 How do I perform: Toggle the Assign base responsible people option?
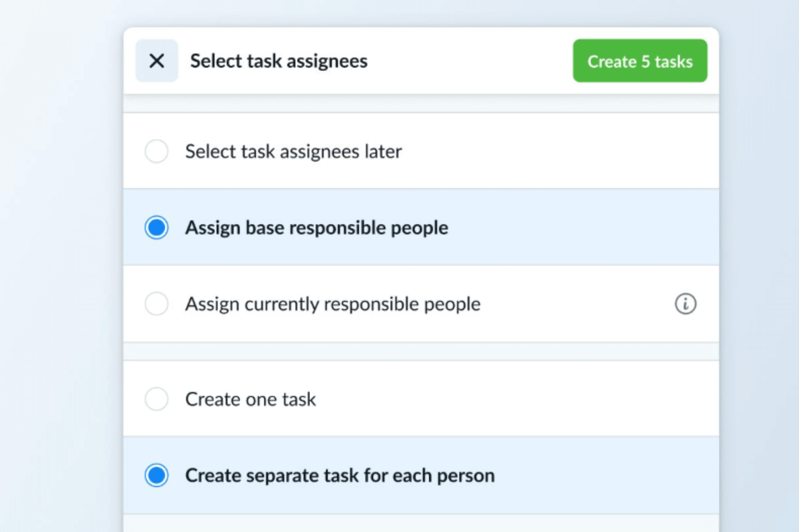coord(316,227)
